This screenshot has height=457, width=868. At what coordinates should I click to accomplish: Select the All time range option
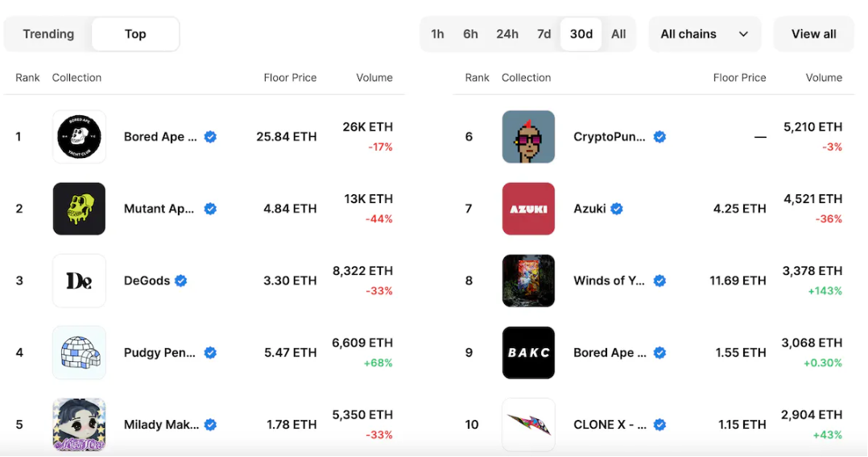pos(618,34)
